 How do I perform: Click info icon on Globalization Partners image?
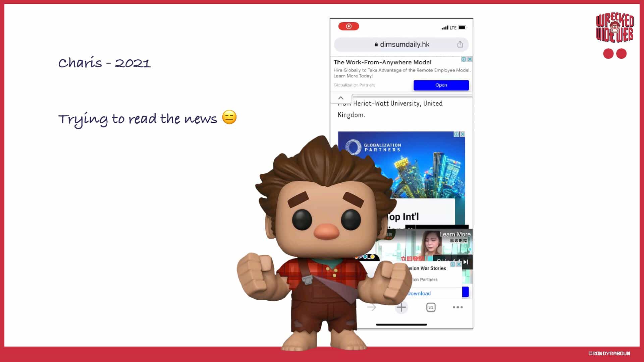click(457, 134)
